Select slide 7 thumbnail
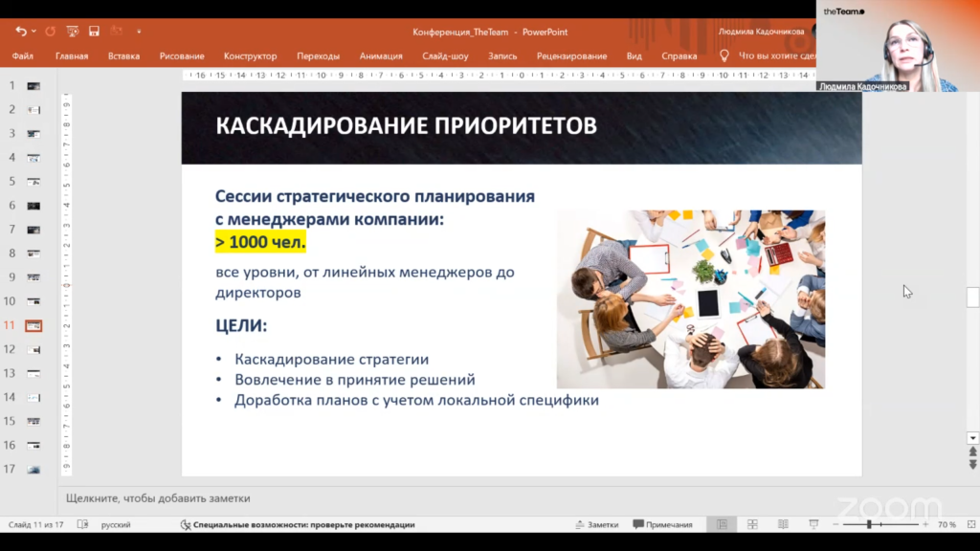Viewport: 980px width, 551px height. [33, 230]
